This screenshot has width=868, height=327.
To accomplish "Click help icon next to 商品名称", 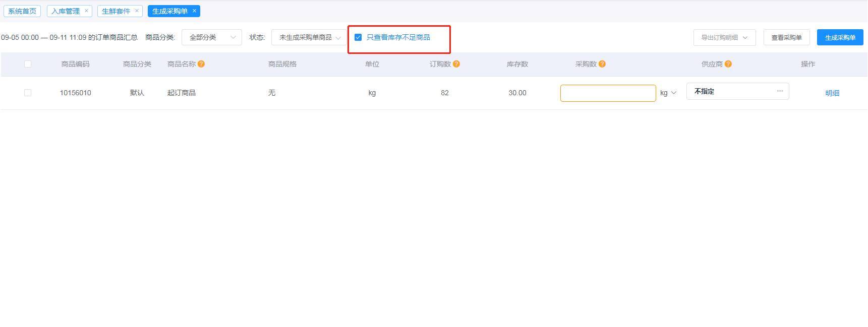I will pyautogui.click(x=201, y=64).
